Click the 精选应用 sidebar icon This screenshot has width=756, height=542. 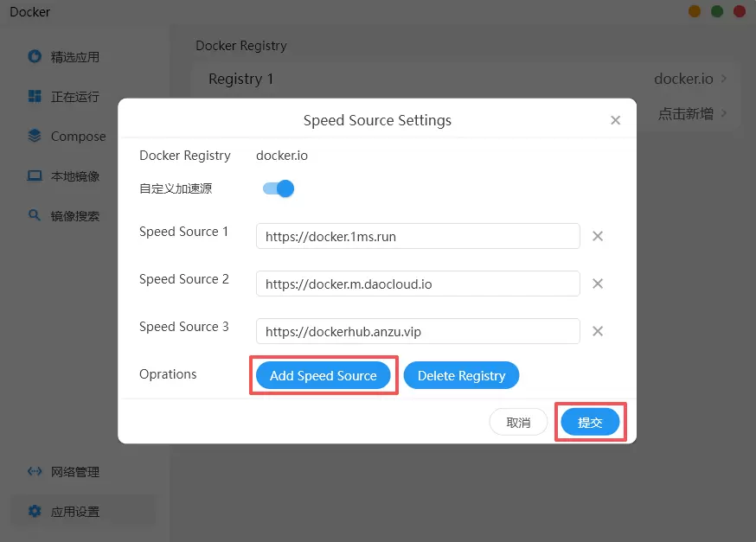pos(35,57)
